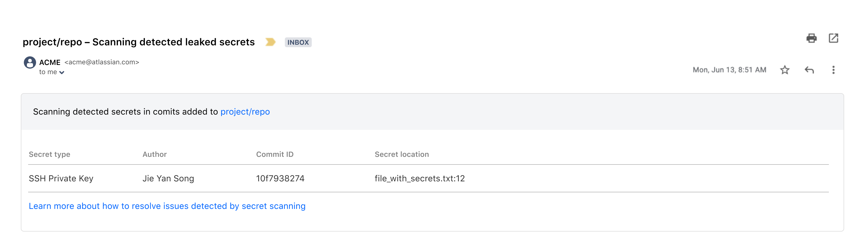Click the acme@atlassian.com email address

tap(102, 62)
